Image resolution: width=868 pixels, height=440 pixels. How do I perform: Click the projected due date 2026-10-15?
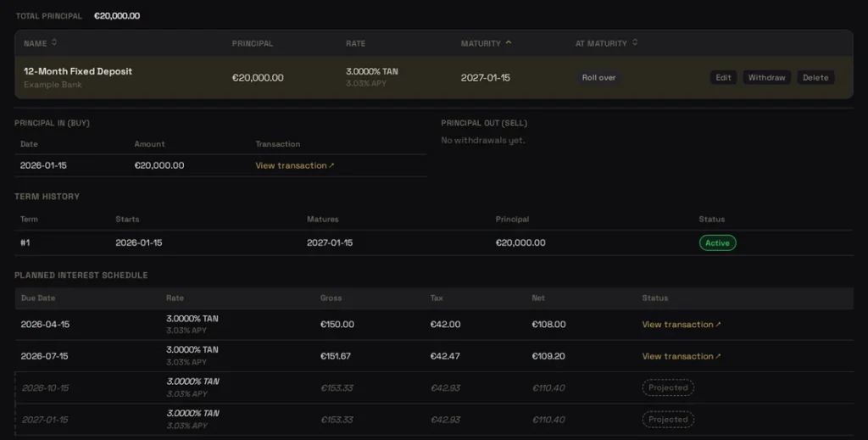point(46,388)
